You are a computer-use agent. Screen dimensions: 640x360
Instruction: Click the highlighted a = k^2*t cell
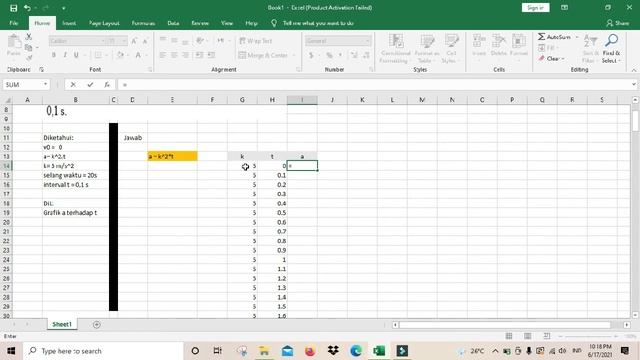coord(172,156)
